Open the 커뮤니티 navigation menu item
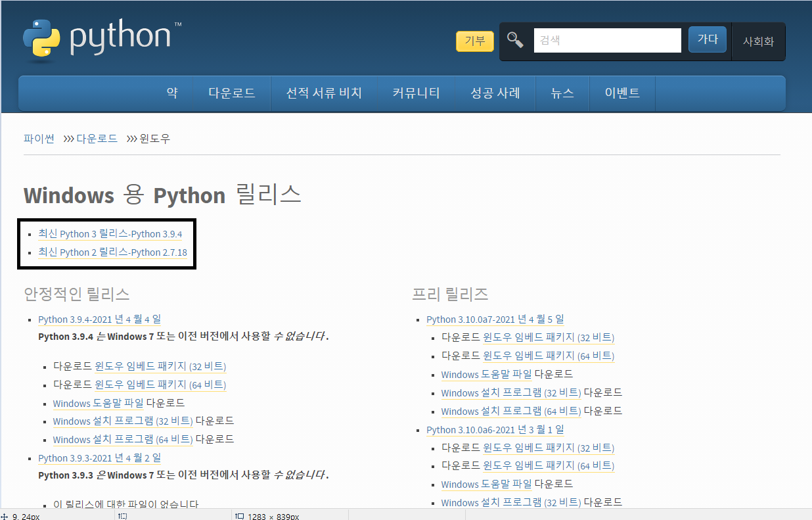This screenshot has height=520, width=812. coord(417,93)
